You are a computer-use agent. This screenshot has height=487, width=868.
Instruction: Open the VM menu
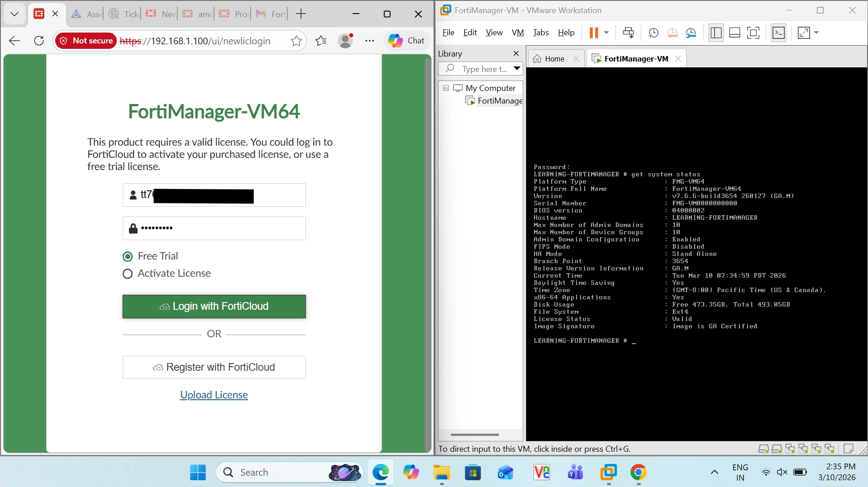point(518,33)
